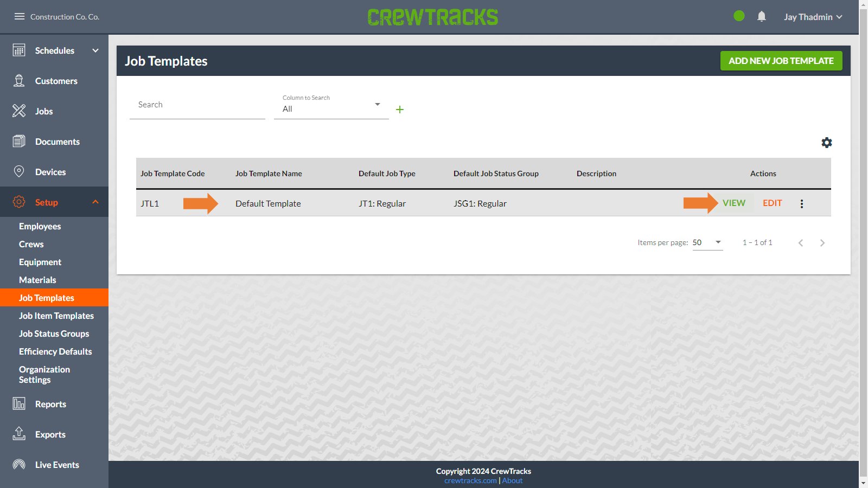Click into the Search input field

click(x=197, y=105)
